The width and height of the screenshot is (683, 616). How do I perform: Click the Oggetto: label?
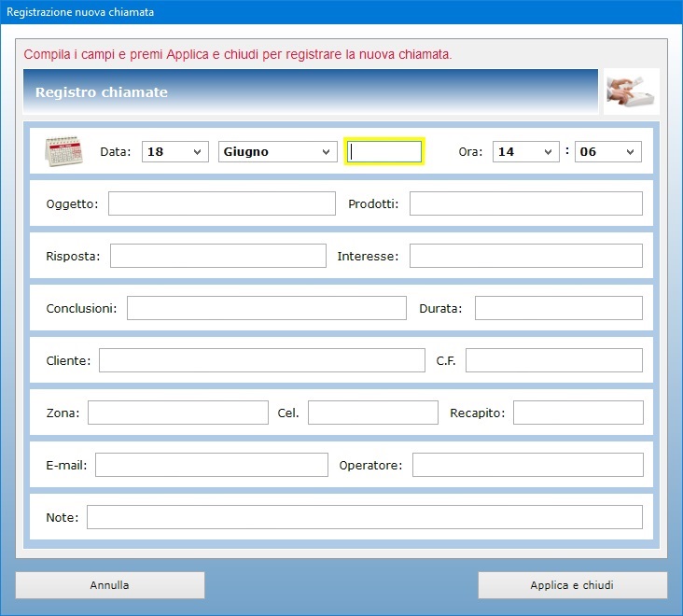click(x=72, y=203)
